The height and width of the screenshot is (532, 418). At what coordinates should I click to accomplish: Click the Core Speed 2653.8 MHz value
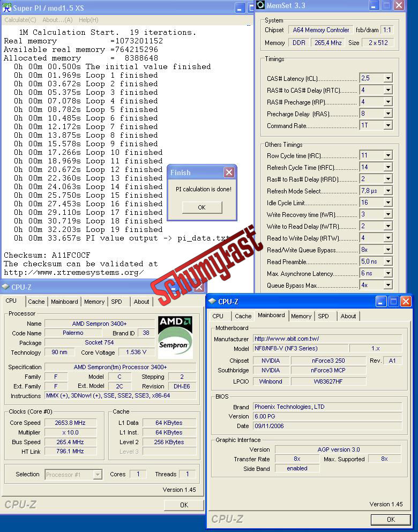click(x=70, y=423)
